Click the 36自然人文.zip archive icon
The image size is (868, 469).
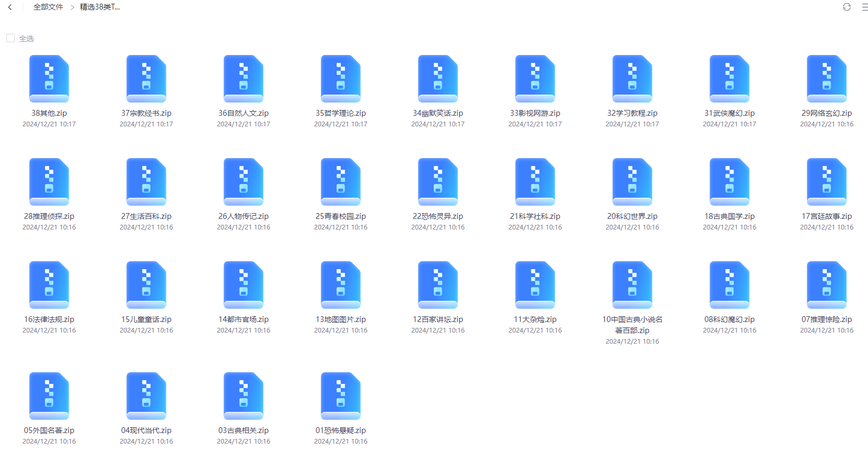tap(244, 79)
